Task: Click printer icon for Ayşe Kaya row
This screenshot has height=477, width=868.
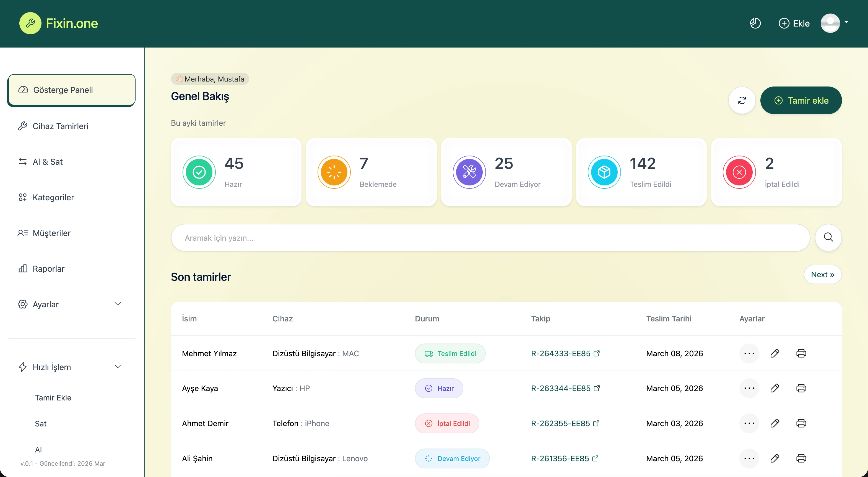Action: pyautogui.click(x=801, y=388)
